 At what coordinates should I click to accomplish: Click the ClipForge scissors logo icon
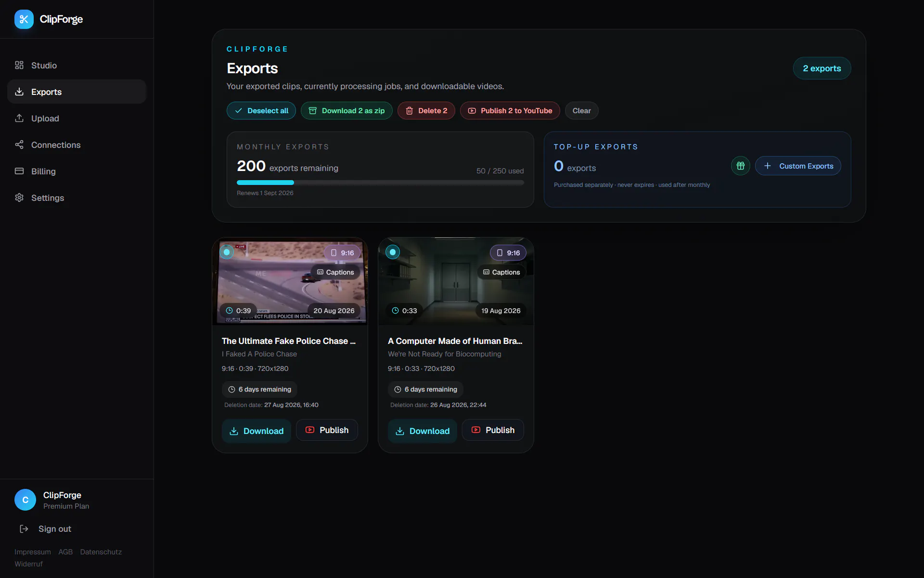pyautogui.click(x=24, y=19)
